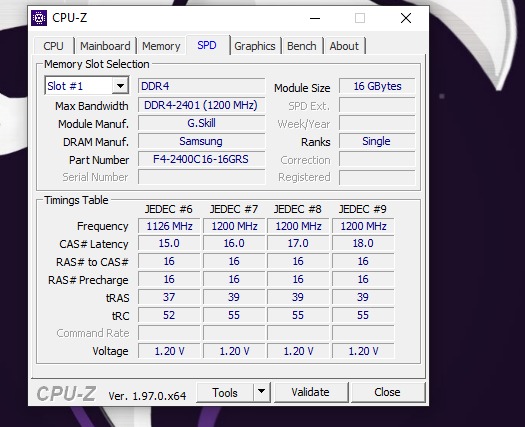The width and height of the screenshot is (525, 427).
Task: Click the Close button at bottom
Action: [x=387, y=392]
